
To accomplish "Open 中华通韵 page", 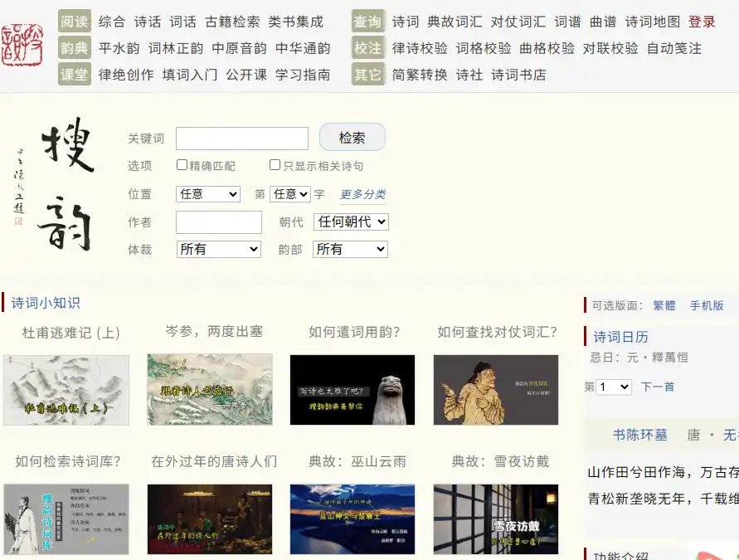I will click(x=303, y=48).
